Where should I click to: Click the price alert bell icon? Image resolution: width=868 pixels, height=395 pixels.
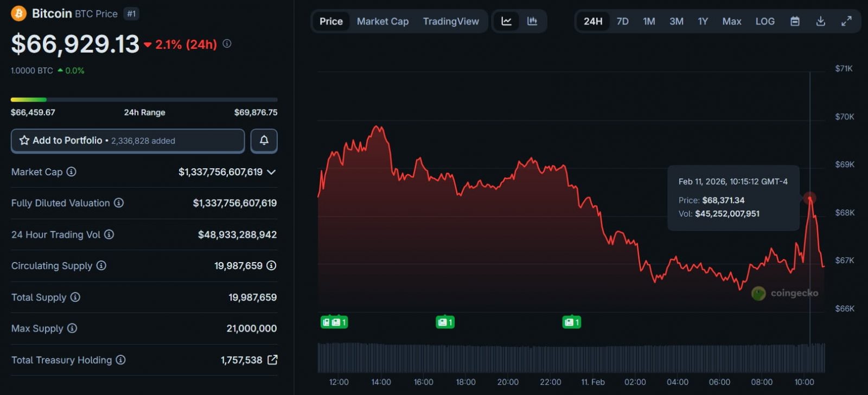(264, 141)
